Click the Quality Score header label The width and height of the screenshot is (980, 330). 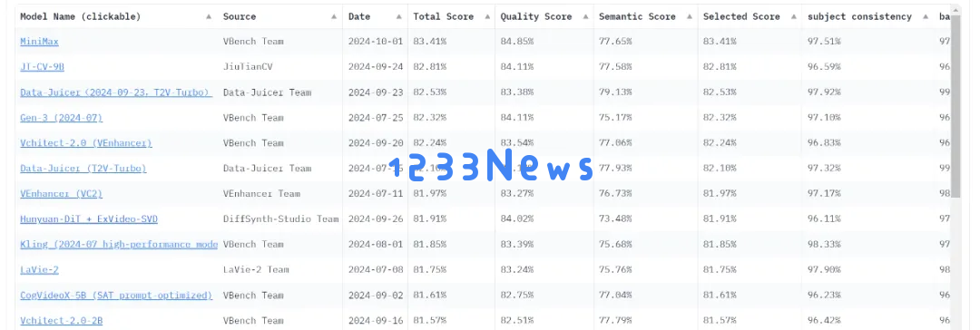(x=536, y=17)
